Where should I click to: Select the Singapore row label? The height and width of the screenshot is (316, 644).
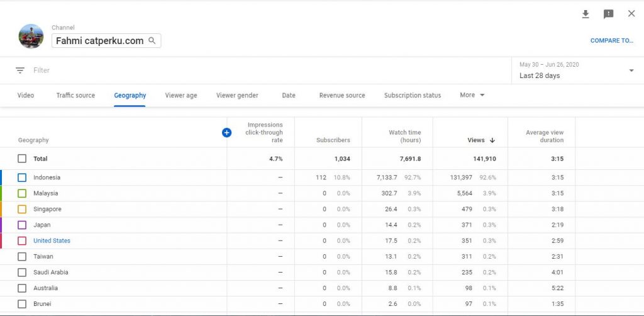pyautogui.click(x=47, y=209)
